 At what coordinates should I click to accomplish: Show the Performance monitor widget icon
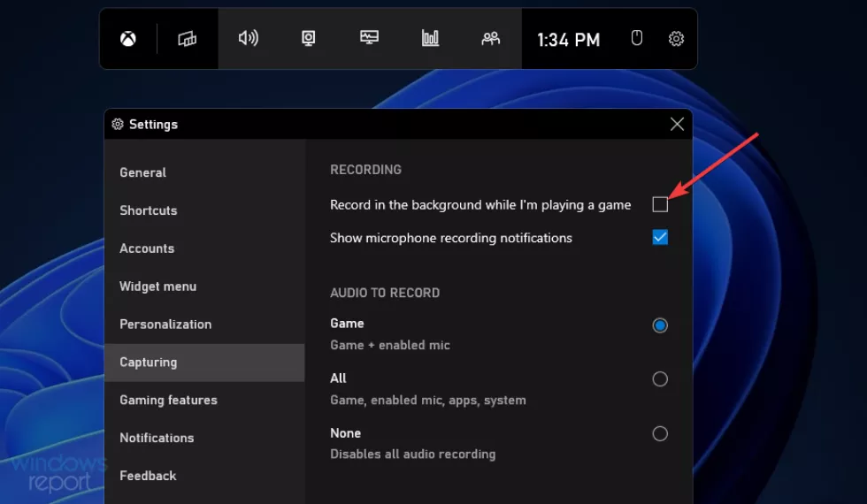click(369, 38)
